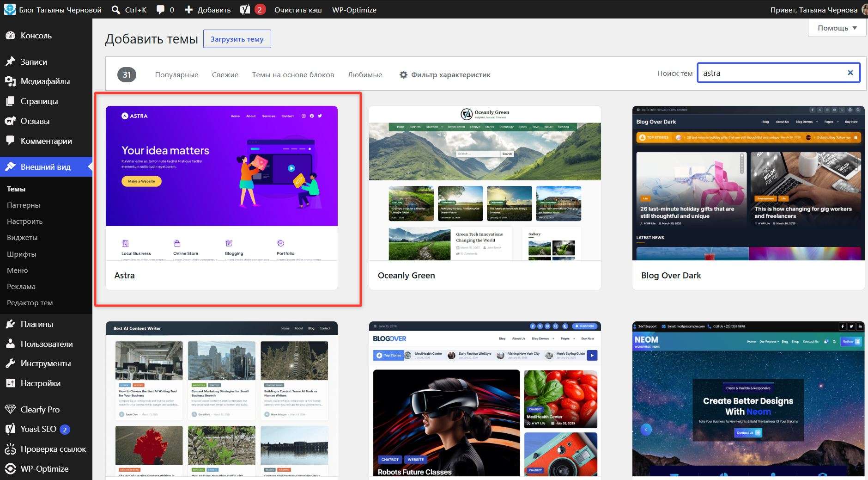Click the Clearfy Pro diamond icon
Screen dimensions: 868x480
tap(10, 409)
